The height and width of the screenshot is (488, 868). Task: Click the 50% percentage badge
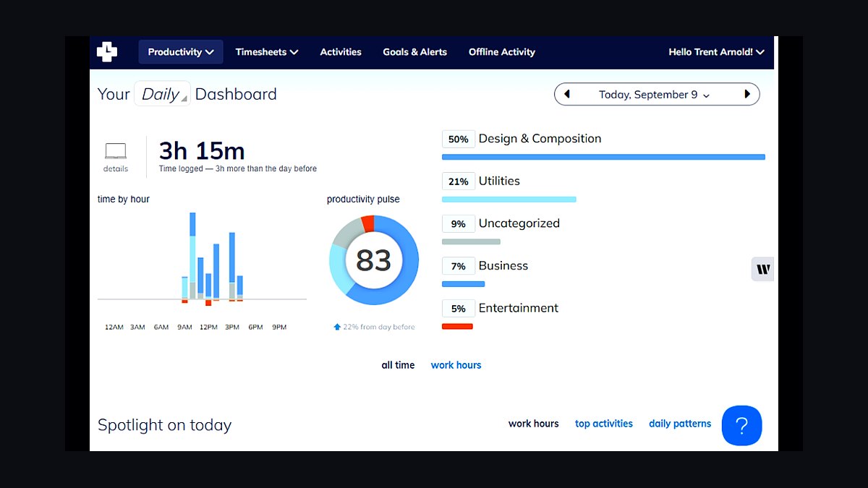[x=459, y=140]
